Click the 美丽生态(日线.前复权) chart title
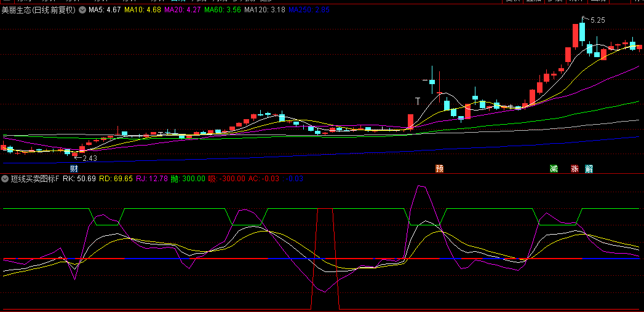The height and width of the screenshot is (312, 644). coord(39,10)
